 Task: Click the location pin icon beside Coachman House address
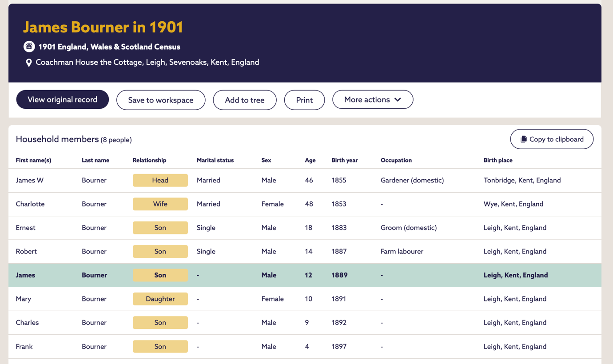tap(28, 63)
